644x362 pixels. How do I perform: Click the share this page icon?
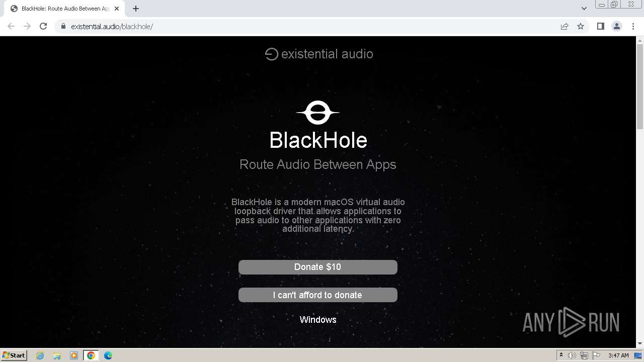(x=565, y=26)
